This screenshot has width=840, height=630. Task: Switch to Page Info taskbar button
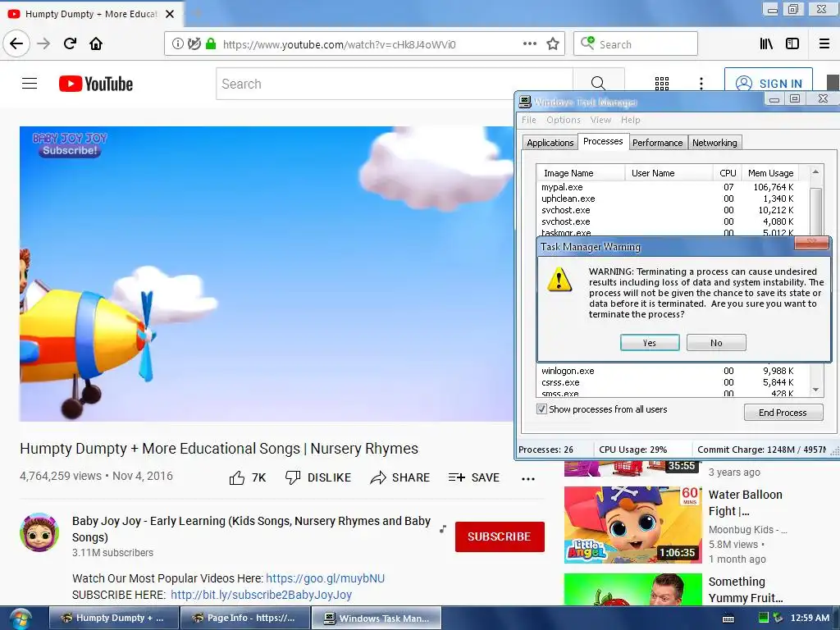click(244, 619)
